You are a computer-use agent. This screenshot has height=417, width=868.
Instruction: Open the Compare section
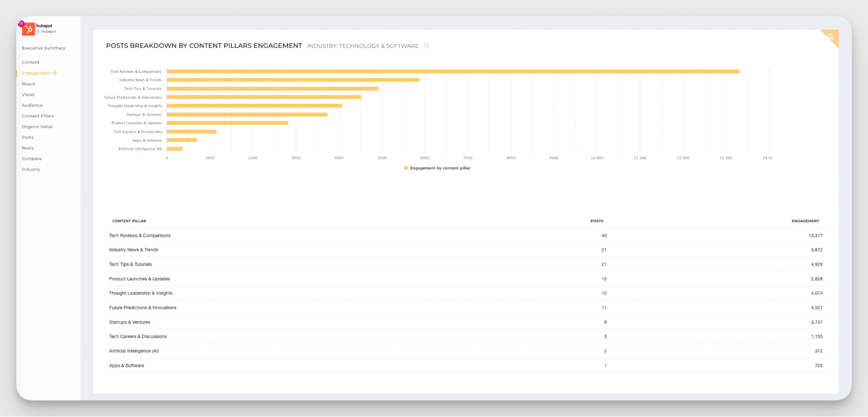(x=31, y=158)
